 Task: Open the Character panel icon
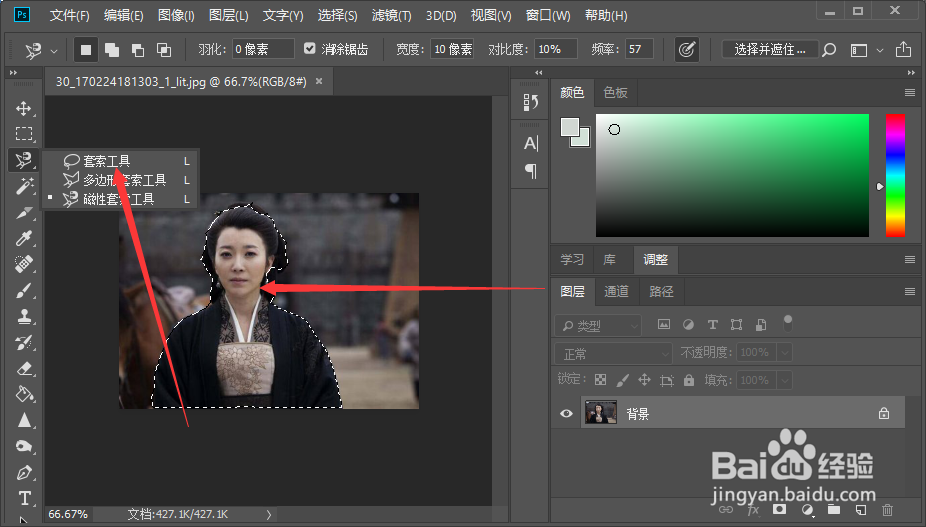pyautogui.click(x=530, y=144)
